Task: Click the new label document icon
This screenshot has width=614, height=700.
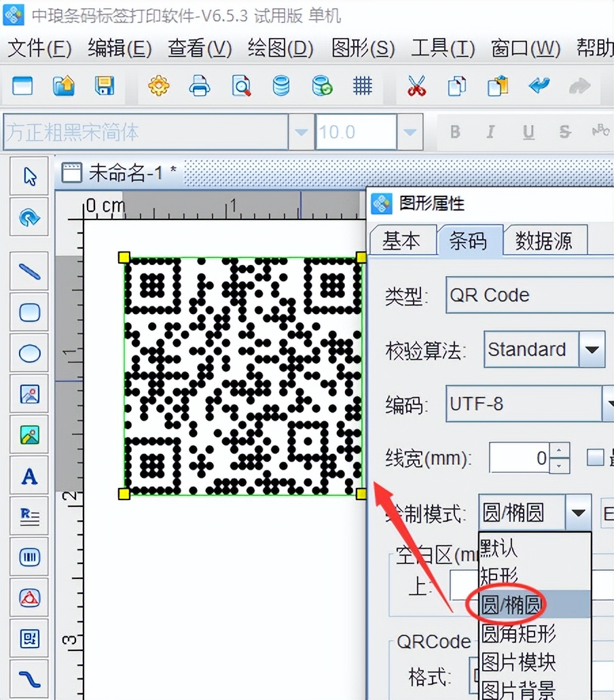Action: tap(23, 86)
